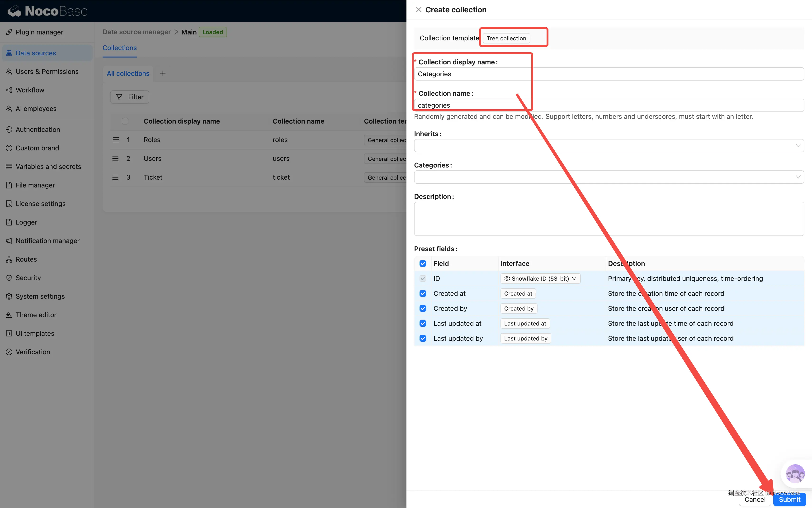Click the Theme editor icon

point(9,315)
